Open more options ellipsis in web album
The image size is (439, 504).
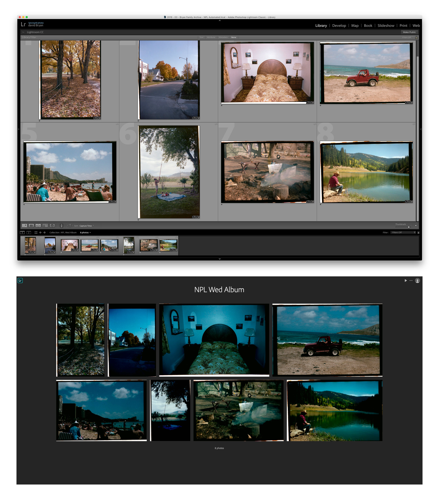(x=411, y=281)
